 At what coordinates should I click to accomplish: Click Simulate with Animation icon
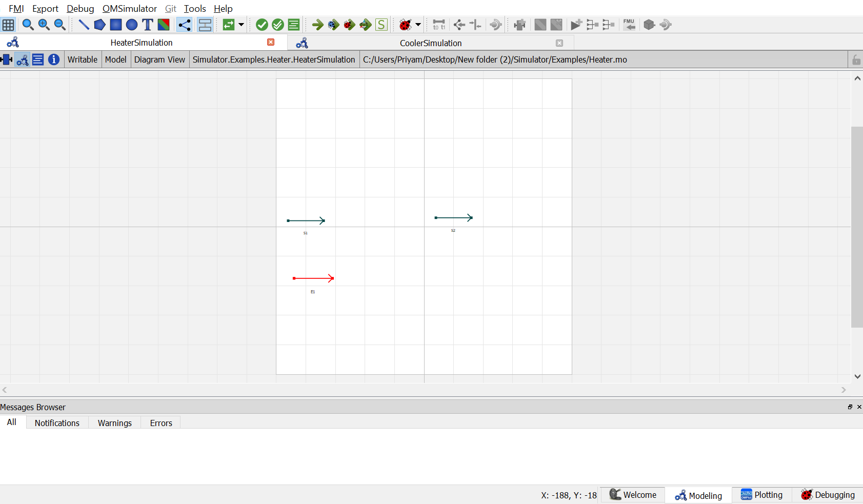[x=366, y=25]
